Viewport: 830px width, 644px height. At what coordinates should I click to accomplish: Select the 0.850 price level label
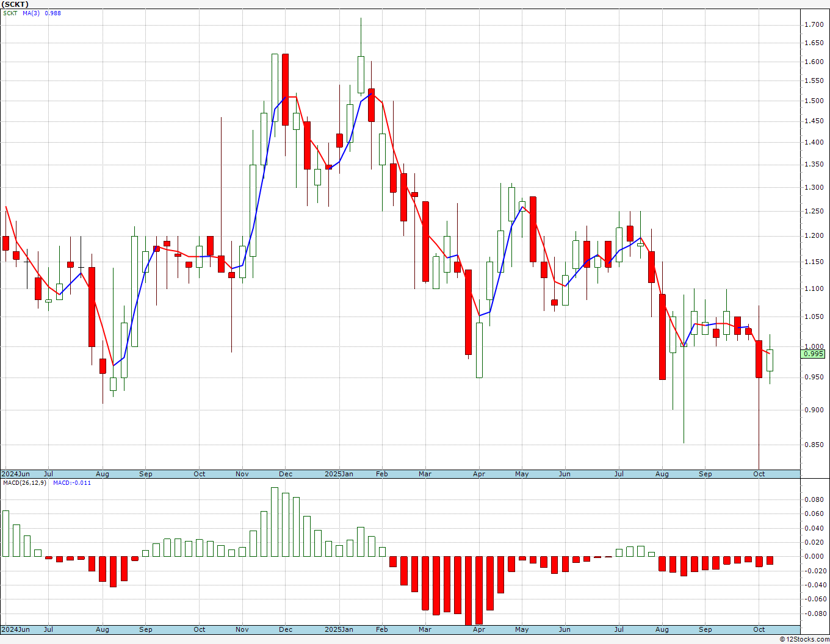(x=814, y=445)
